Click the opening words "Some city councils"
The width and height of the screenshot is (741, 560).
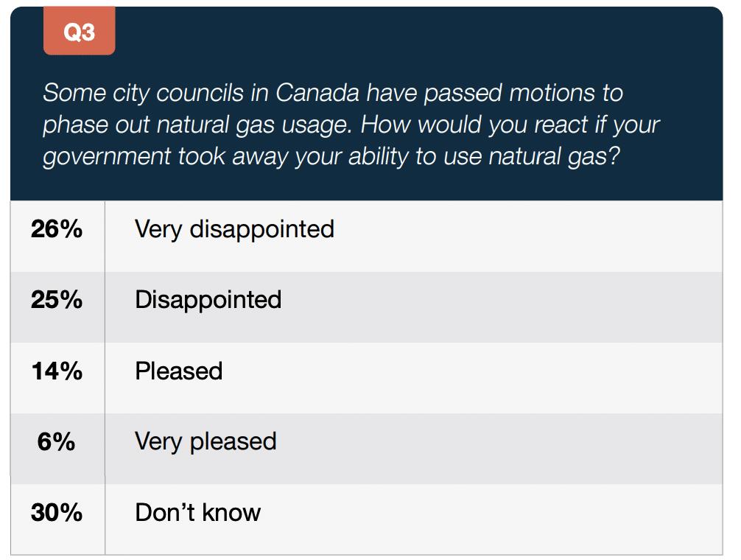point(143,93)
